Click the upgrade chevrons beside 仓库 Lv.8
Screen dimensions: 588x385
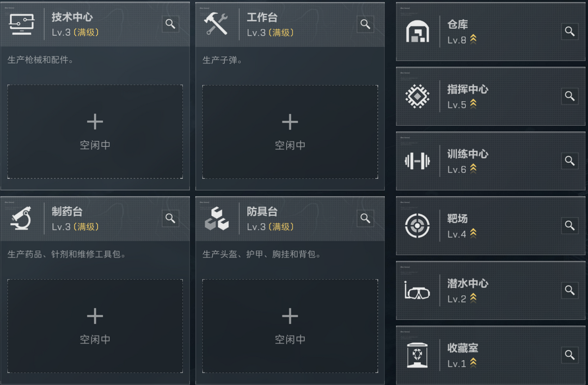(474, 38)
